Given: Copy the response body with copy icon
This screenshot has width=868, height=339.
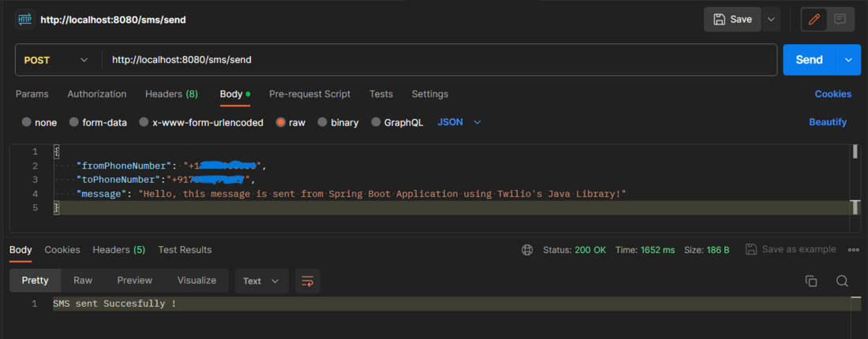Looking at the screenshot, I should [x=810, y=281].
